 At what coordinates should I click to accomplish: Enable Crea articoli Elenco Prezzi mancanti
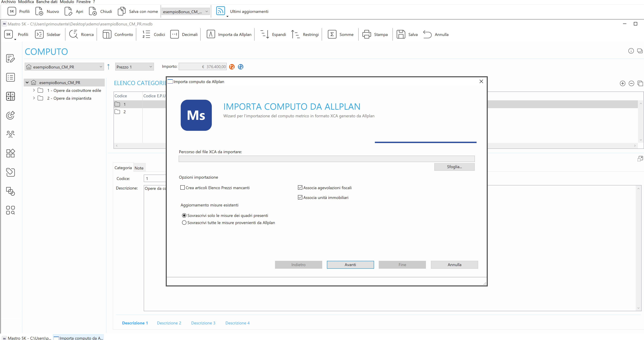[x=183, y=187]
